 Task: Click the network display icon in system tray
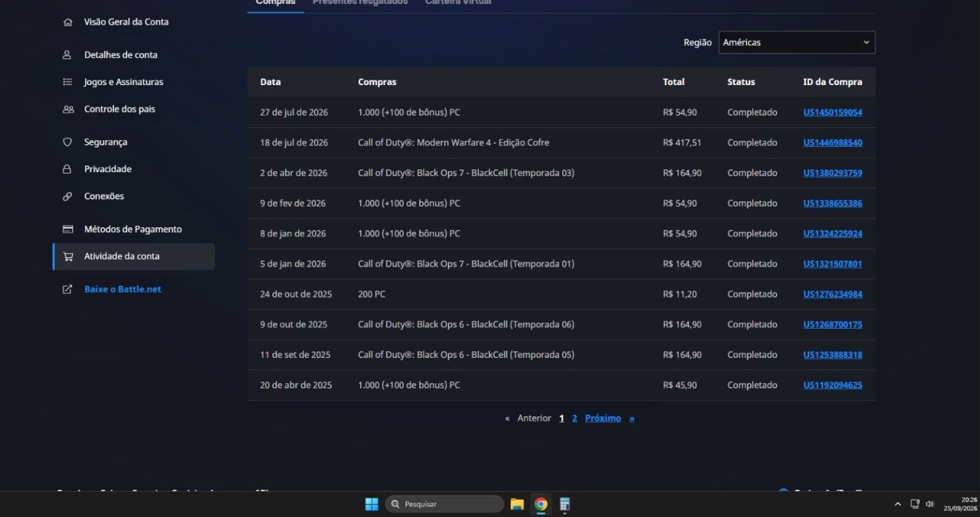click(x=915, y=504)
